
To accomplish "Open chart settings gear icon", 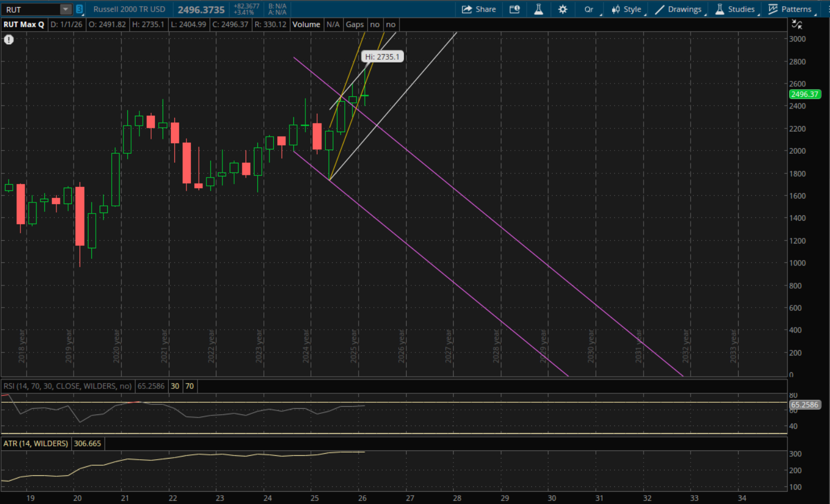I will coord(563,9).
